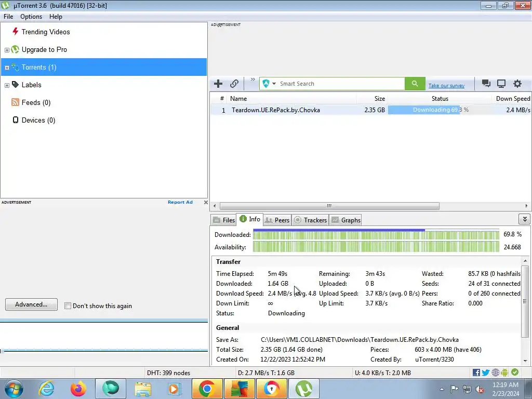The image size is (532, 399).
Task: Click the Availability pieces bar
Action: (376, 247)
